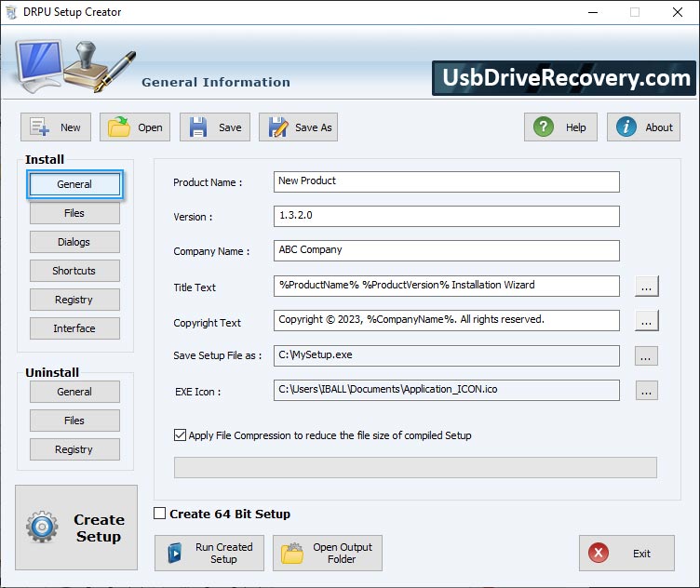The image size is (700, 588).
Task: Click the setup progress bar
Action: (x=415, y=467)
